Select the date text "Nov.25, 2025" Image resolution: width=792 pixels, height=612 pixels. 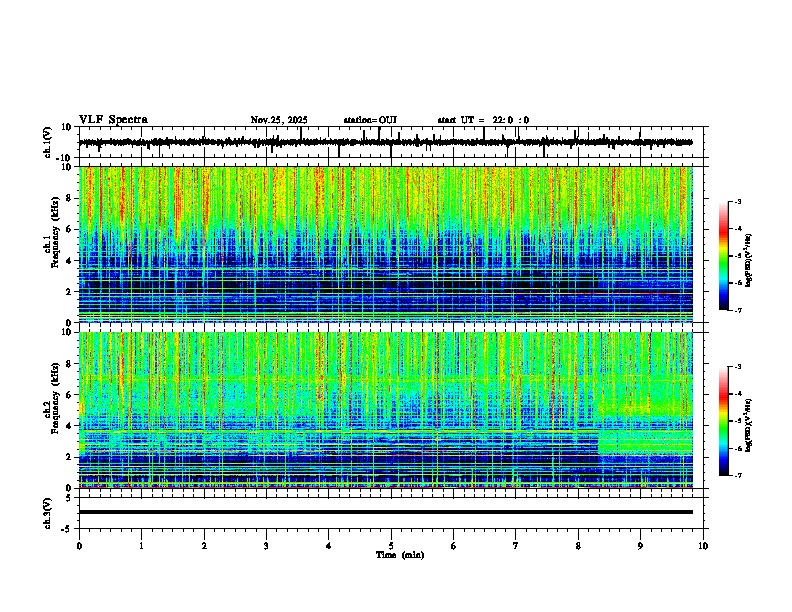click(279, 120)
